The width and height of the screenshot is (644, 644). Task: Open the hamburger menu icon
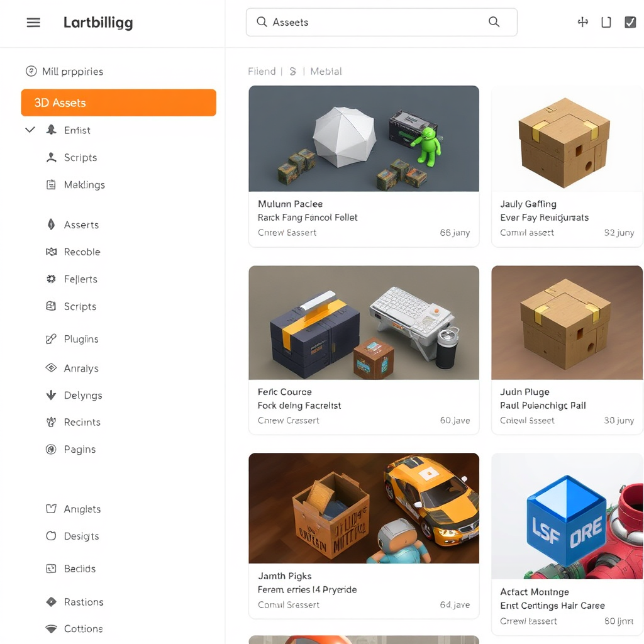33,23
